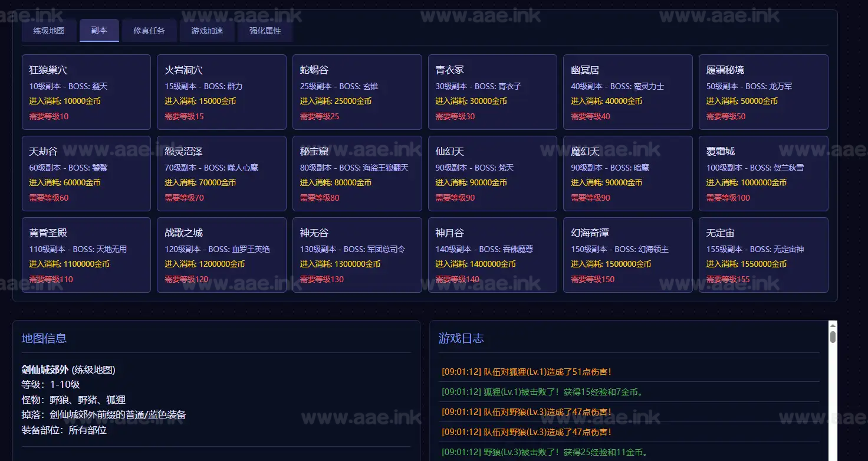The height and width of the screenshot is (461, 868).
Task: Open the 战歌之城 dungeon
Action: tap(222, 254)
